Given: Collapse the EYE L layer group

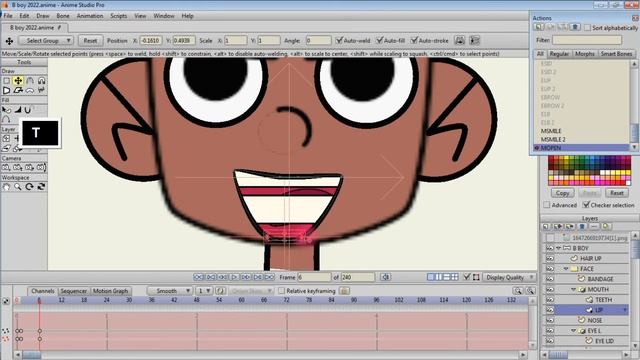Looking at the screenshot, I should point(573,331).
